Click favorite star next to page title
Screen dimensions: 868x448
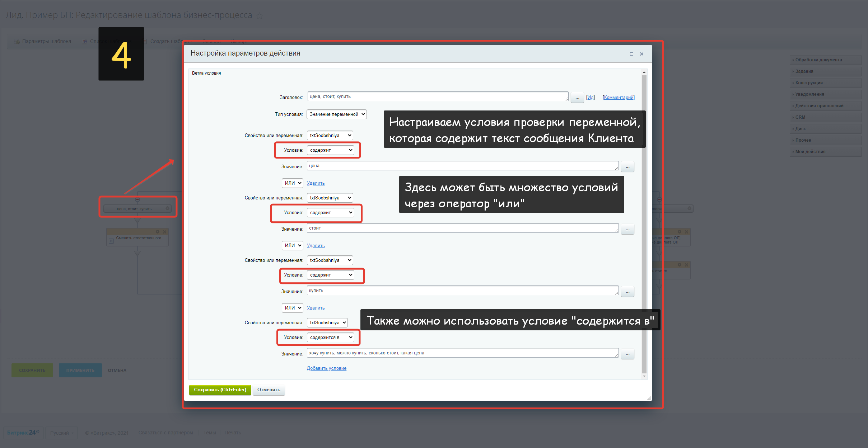point(260,16)
